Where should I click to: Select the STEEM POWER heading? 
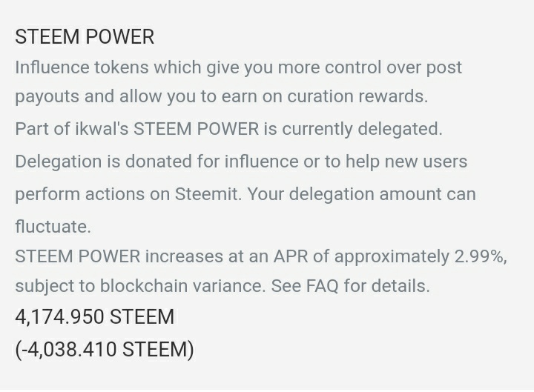coord(85,37)
